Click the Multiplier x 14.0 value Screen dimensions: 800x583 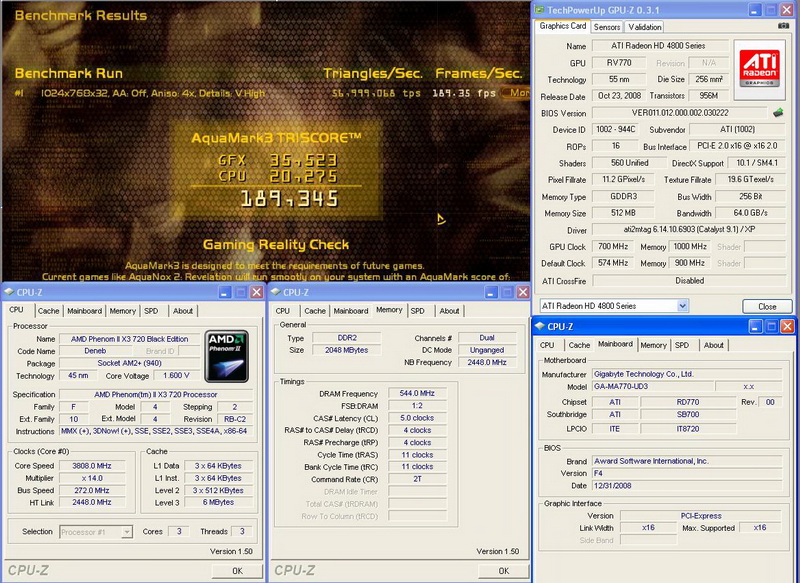pos(92,478)
